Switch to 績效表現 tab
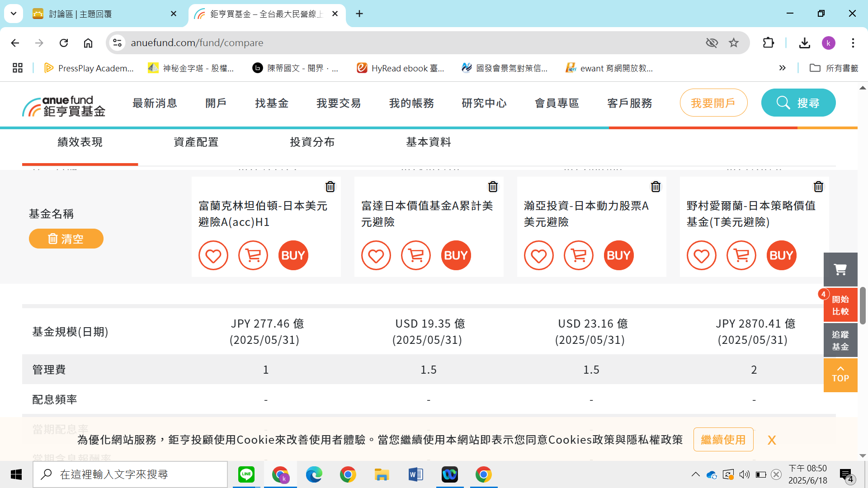Viewport: 868px width, 488px height. 80,142
